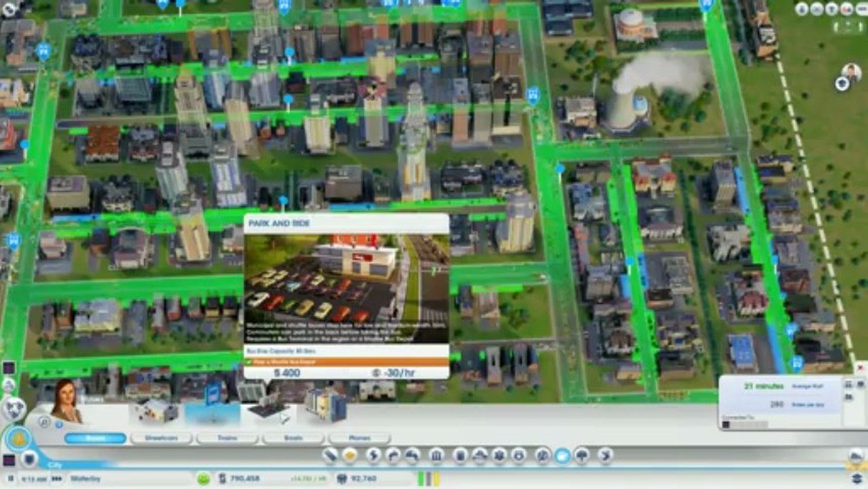Click the bus stop marker on the left avenue
The image size is (868, 489).
pyautogui.click(x=44, y=51)
